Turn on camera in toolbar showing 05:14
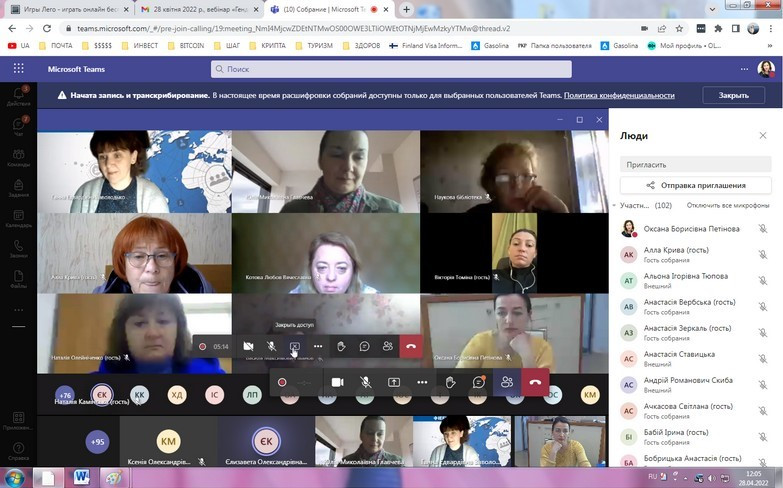Viewport: 783px width, 488px height. 248,346
